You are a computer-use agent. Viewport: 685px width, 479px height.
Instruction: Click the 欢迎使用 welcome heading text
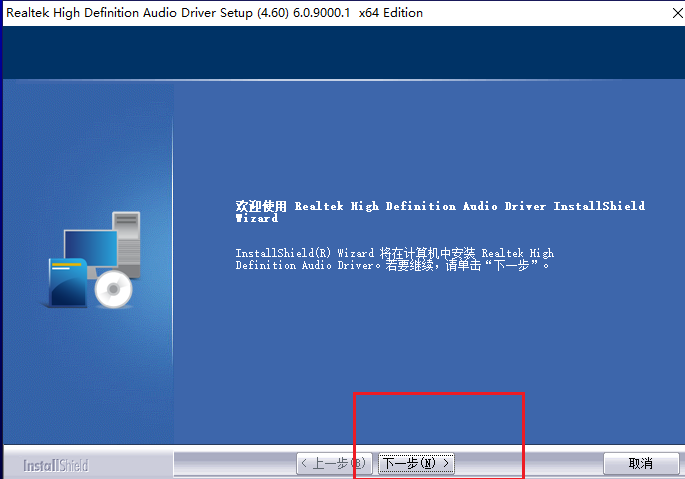tap(261, 206)
